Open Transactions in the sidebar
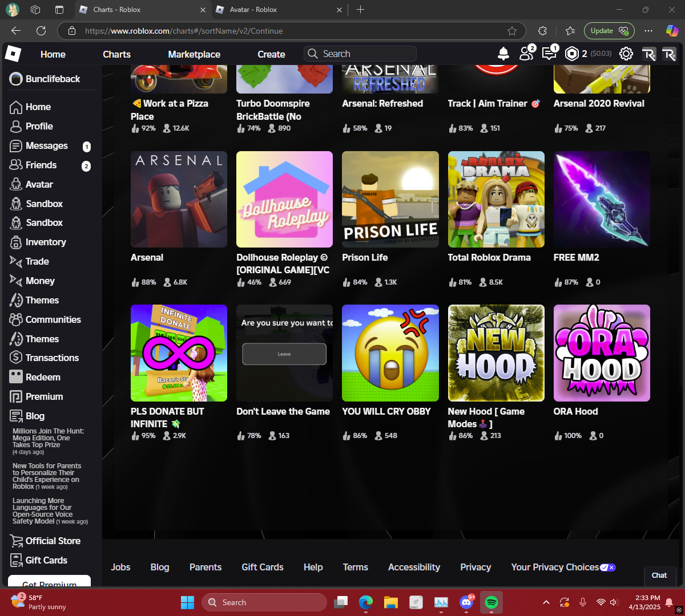Viewport: 685px width, 616px height. pos(44,358)
